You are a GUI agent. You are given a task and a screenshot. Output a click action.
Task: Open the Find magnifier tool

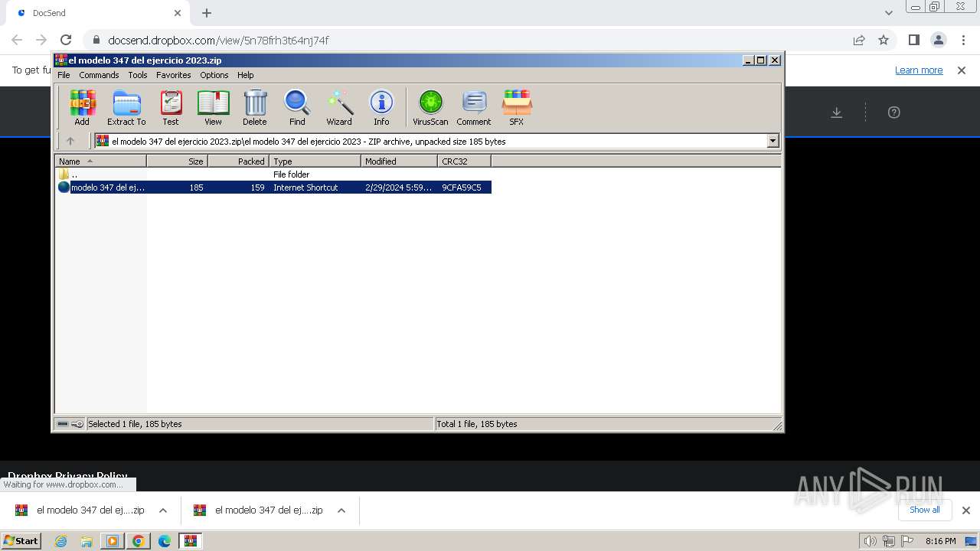coord(297,107)
